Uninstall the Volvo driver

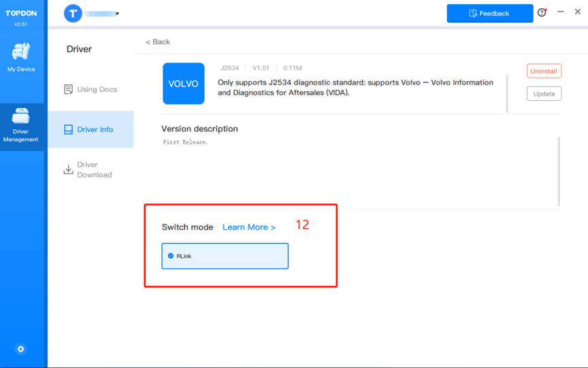[x=544, y=71]
